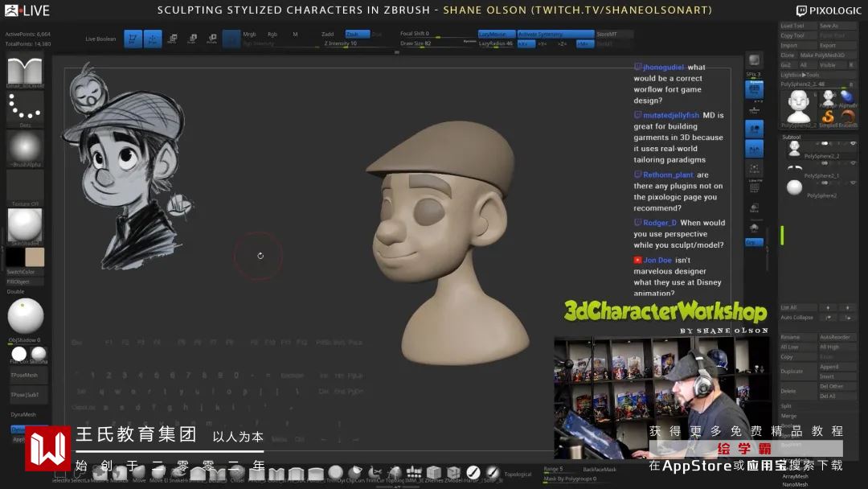The height and width of the screenshot is (489, 868).
Task: Select the ZRemesherGuide brush in bottom shelf
Action: tap(433, 472)
